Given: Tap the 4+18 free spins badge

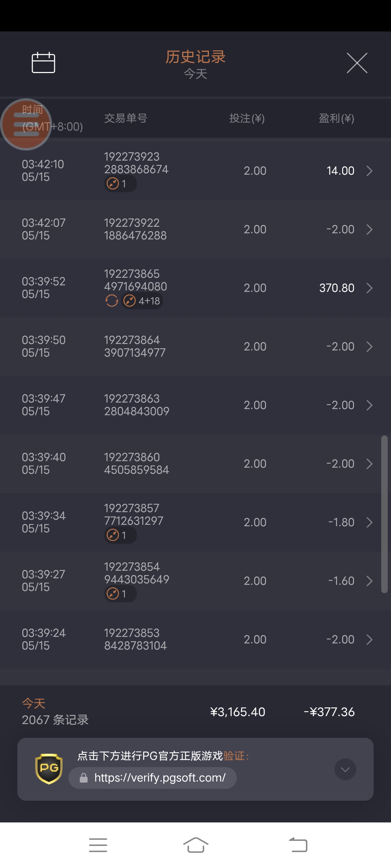Looking at the screenshot, I should point(142,301).
